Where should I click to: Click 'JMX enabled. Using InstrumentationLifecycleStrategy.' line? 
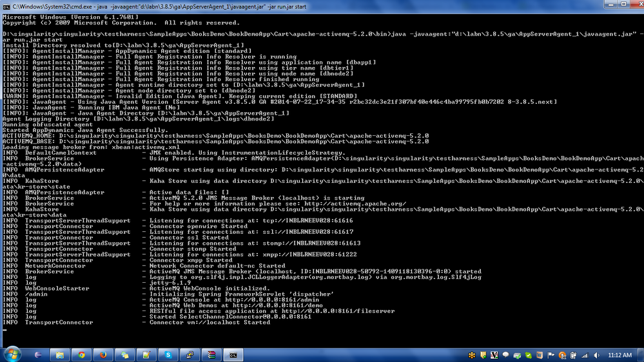(x=174, y=153)
